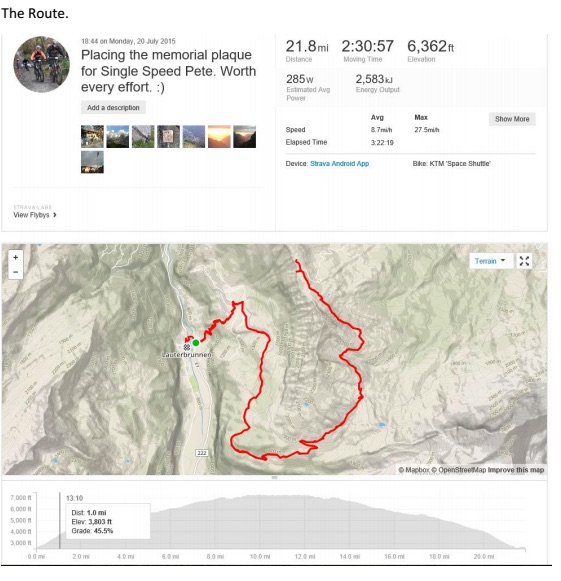Expand the map to fullscreen

coord(524,261)
